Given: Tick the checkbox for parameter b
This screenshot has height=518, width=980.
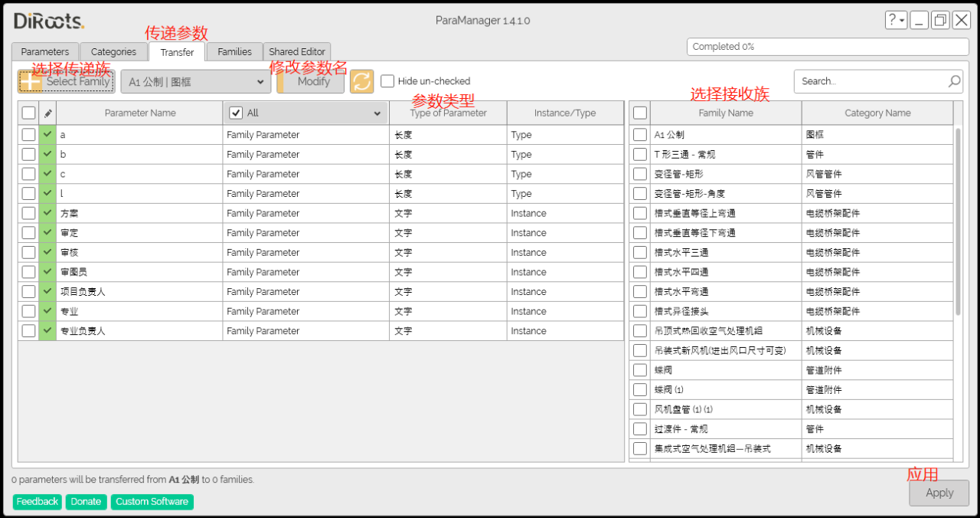Looking at the screenshot, I should (28, 154).
